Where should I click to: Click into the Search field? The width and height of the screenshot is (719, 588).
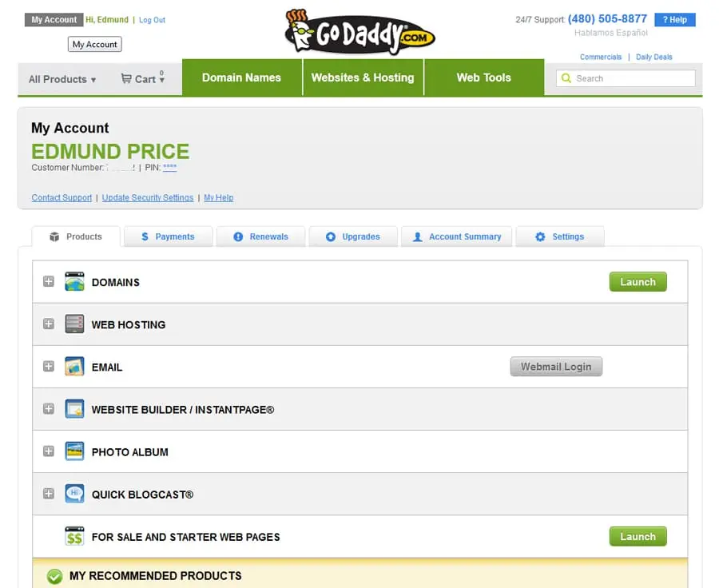click(x=626, y=78)
